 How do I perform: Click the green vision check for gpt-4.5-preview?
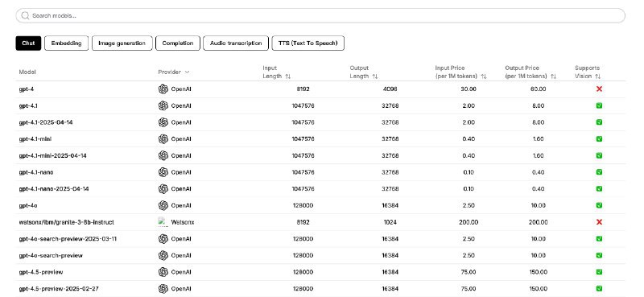click(x=599, y=272)
